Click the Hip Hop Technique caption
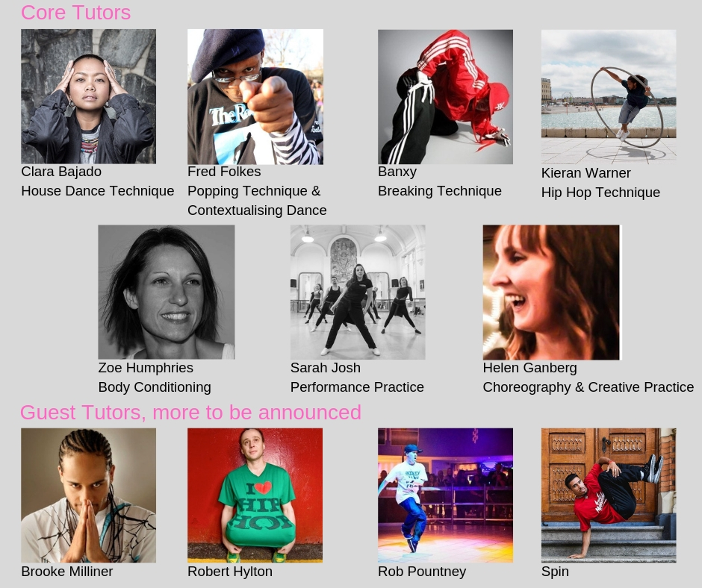702x588 pixels. pos(601,193)
